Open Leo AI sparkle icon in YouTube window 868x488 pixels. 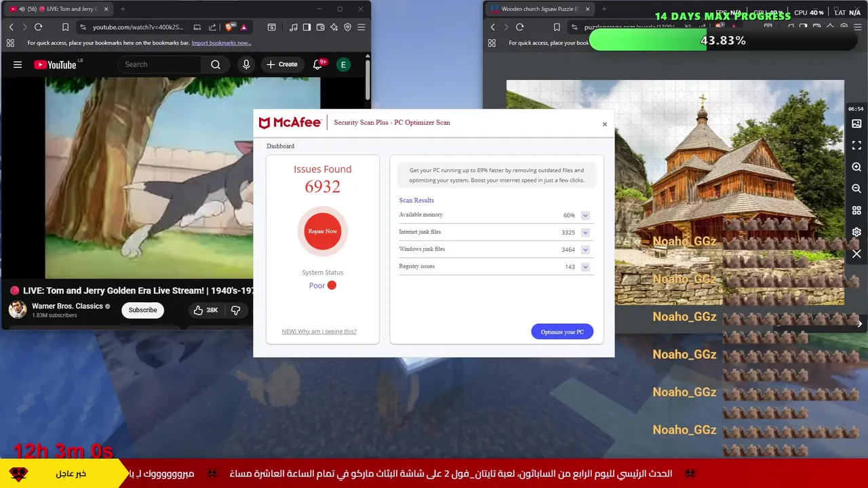(x=334, y=27)
